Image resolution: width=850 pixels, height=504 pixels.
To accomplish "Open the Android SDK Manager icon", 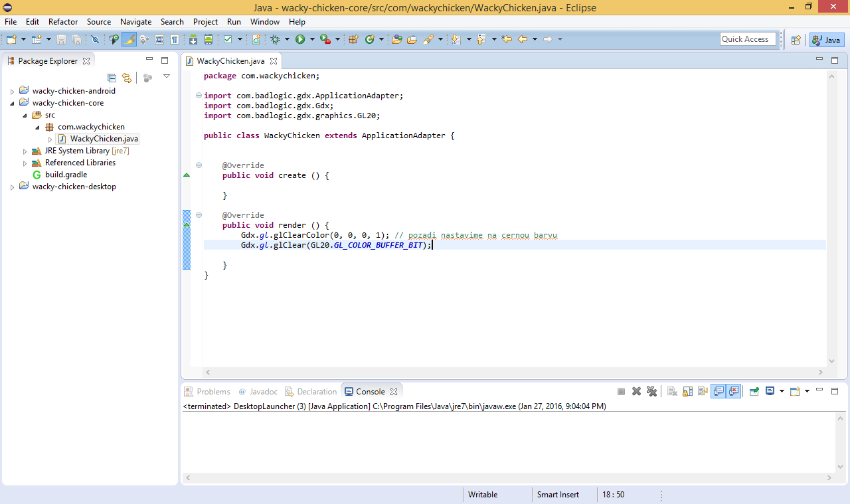I will coord(193,40).
